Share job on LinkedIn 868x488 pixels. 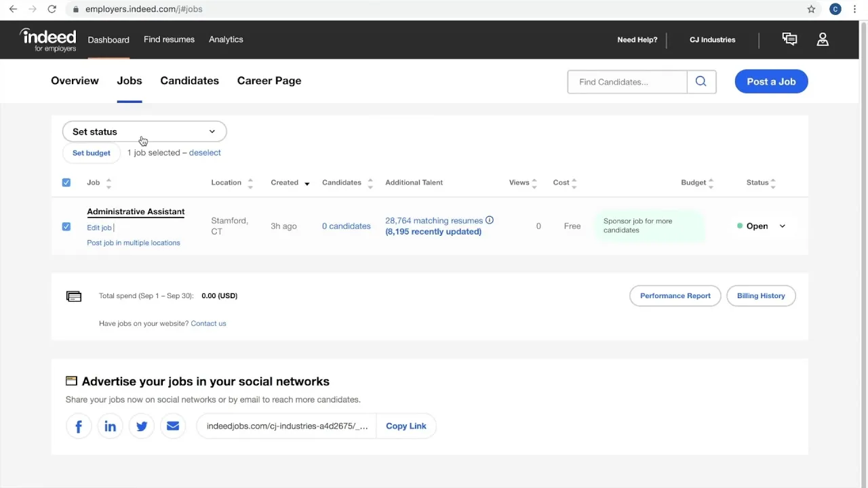(110, 426)
